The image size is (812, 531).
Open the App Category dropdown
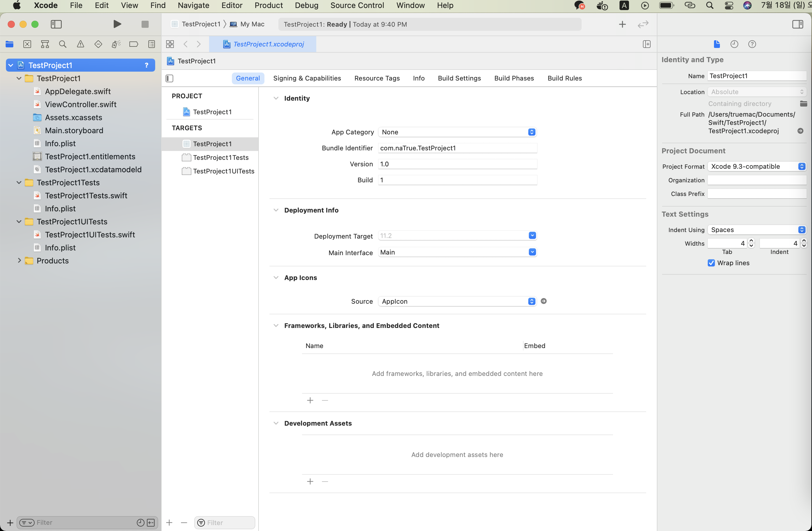(457, 132)
